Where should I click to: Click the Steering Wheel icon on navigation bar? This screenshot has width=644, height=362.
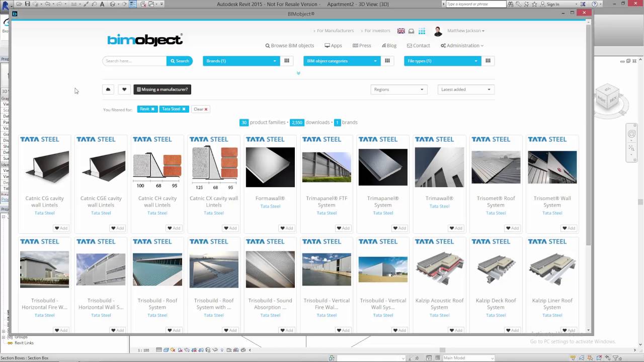pyautogui.click(x=631, y=134)
